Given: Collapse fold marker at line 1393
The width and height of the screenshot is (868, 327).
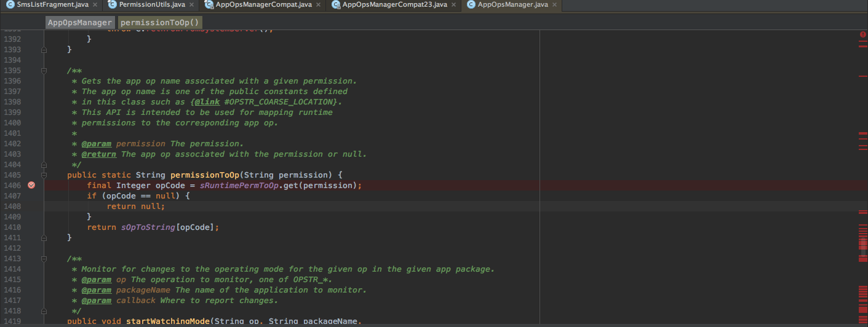Looking at the screenshot, I should [x=44, y=49].
